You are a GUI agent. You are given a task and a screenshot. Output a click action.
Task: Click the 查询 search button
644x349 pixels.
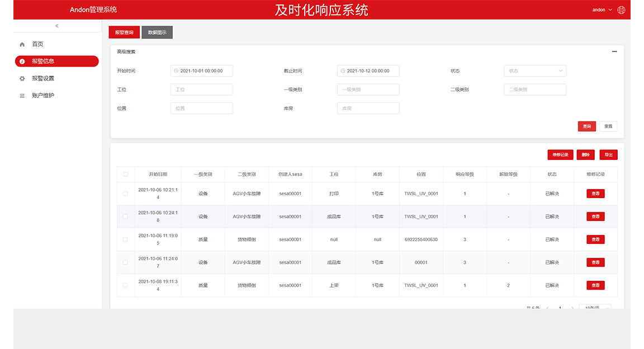586,126
